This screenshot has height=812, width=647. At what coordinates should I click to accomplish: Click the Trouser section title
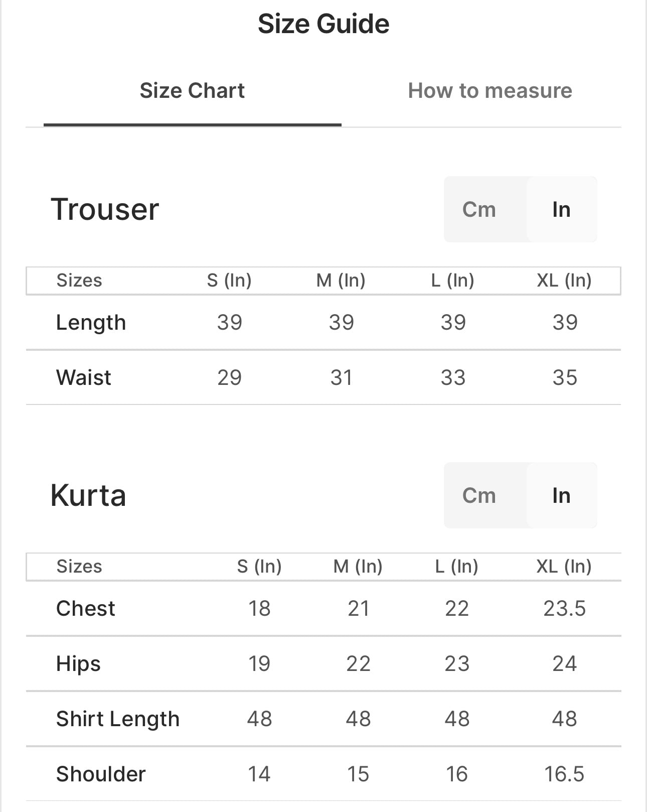click(x=105, y=209)
